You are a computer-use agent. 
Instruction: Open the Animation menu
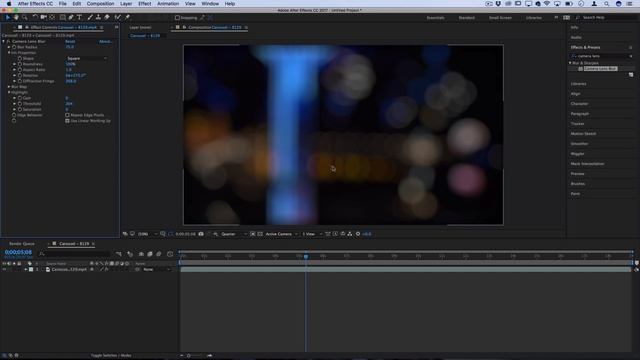(168, 4)
